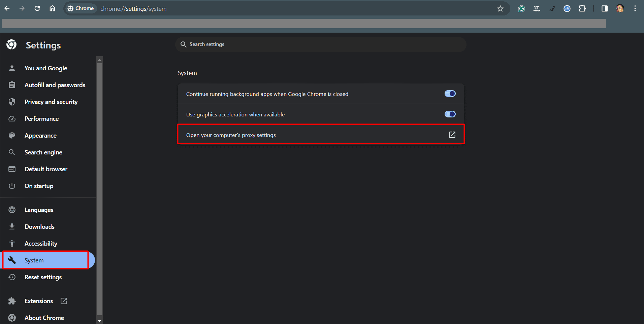The width and height of the screenshot is (644, 324).
Task: Disable continue running background apps when Chrome closed
Action: [x=450, y=94]
